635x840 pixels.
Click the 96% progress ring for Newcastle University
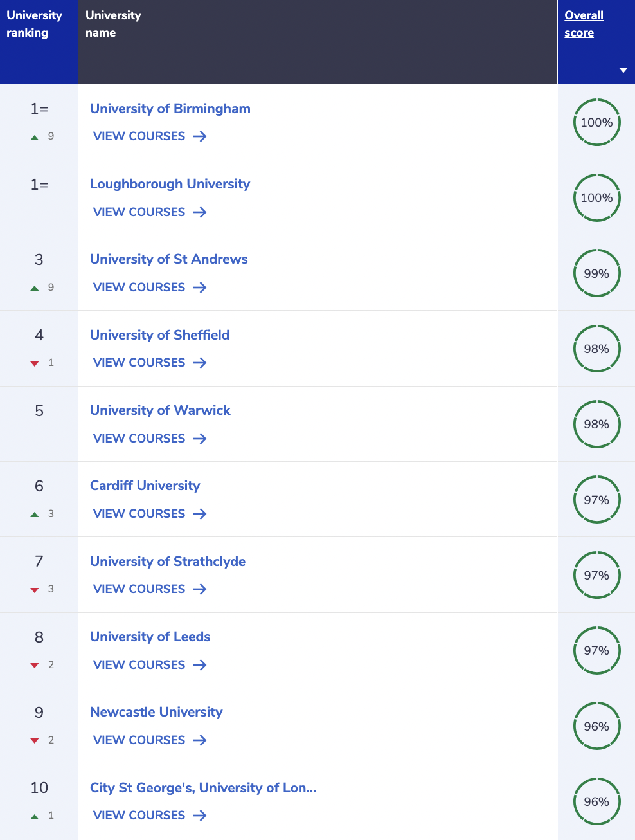pyautogui.click(x=596, y=726)
